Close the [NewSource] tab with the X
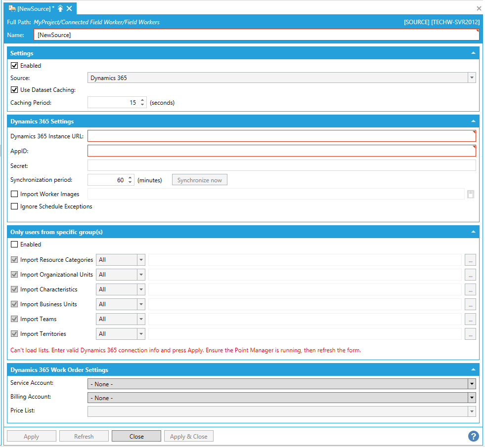Viewport: 485px width, 448px height. [69, 8]
